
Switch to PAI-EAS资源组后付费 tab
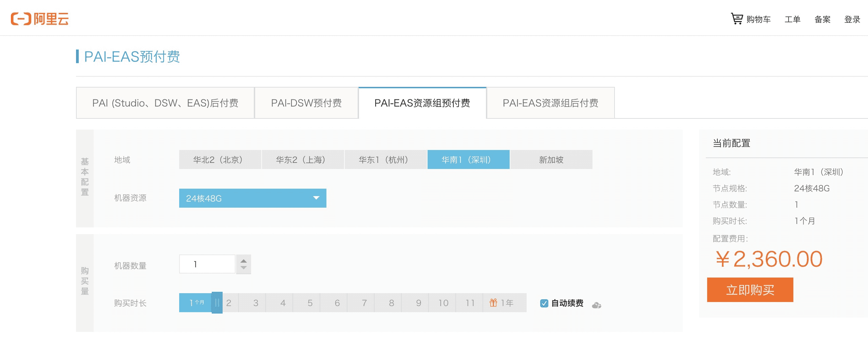(550, 103)
